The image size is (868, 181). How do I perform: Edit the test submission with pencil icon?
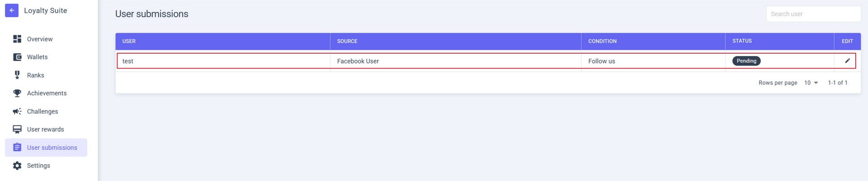[x=847, y=60]
